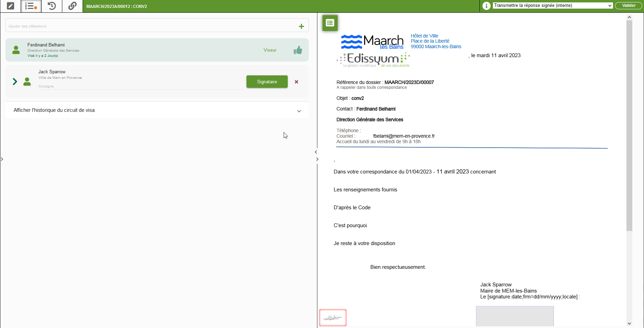Open the green document list panel icon
The width and height of the screenshot is (644, 328).
330,23
